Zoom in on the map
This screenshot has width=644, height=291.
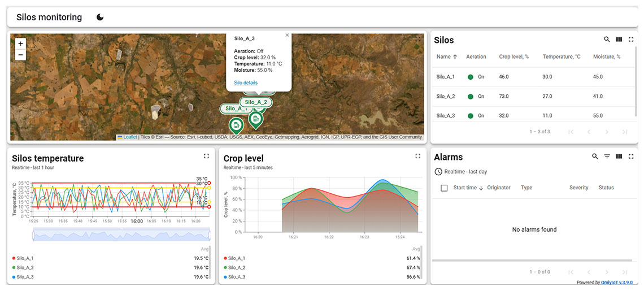20,44
